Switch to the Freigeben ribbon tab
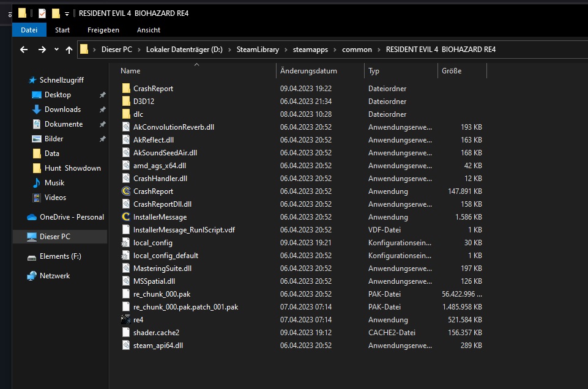The height and width of the screenshot is (389, 588). pos(103,29)
